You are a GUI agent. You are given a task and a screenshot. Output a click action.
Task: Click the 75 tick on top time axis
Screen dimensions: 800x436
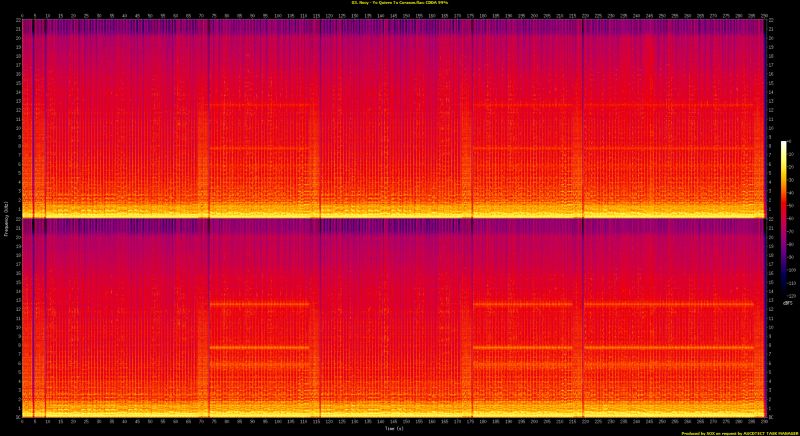(214, 15)
